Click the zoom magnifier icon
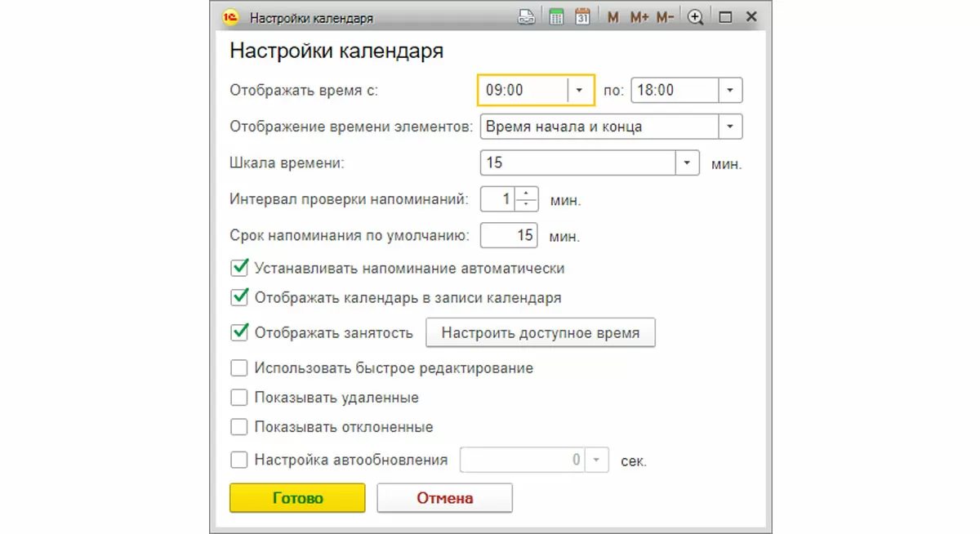The width and height of the screenshot is (980, 534). [x=696, y=17]
